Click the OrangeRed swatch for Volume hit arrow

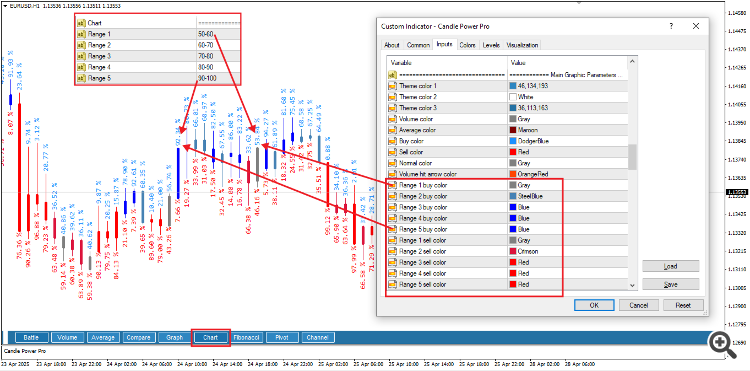pyautogui.click(x=513, y=174)
